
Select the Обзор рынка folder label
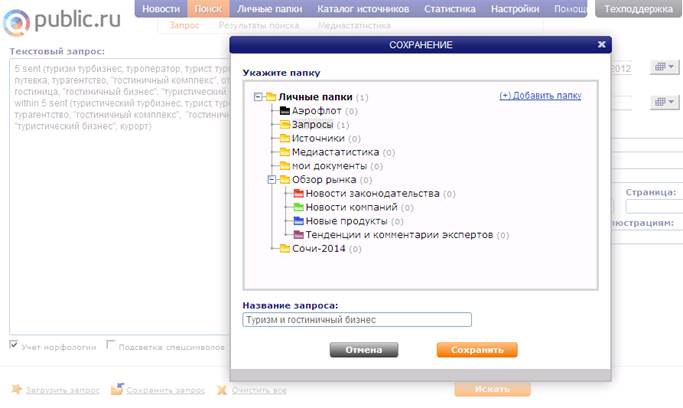tap(324, 180)
